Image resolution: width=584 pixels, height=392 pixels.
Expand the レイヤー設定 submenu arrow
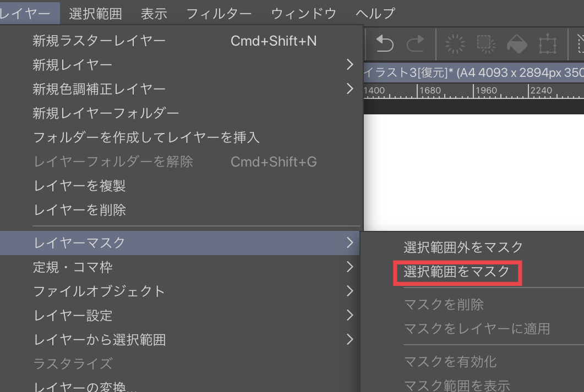point(350,315)
